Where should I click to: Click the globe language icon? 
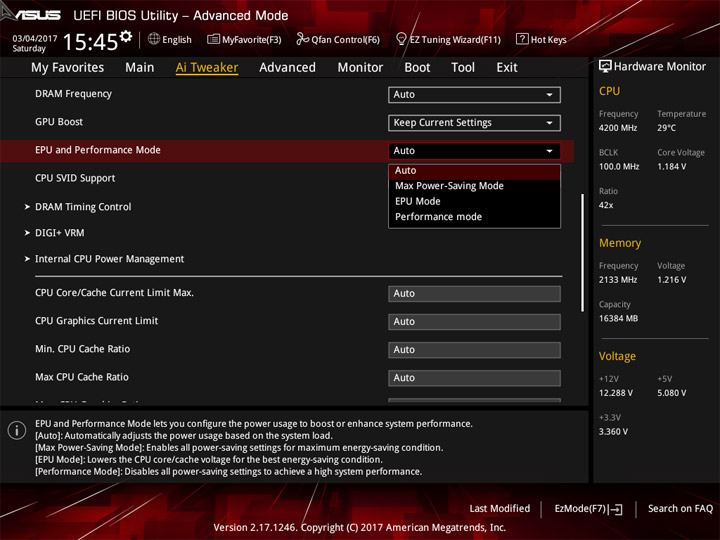coord(154,39)
